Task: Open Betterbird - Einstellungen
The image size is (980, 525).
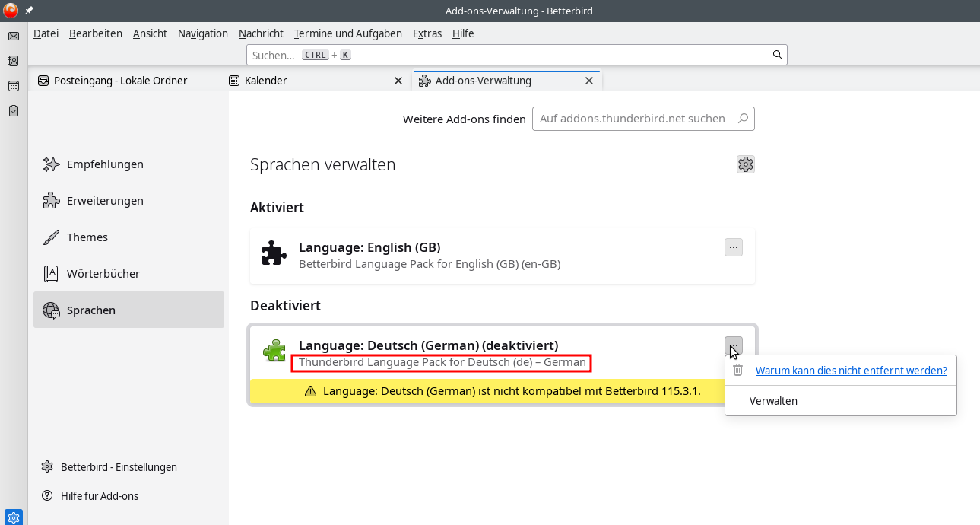Action: (109, 467)
